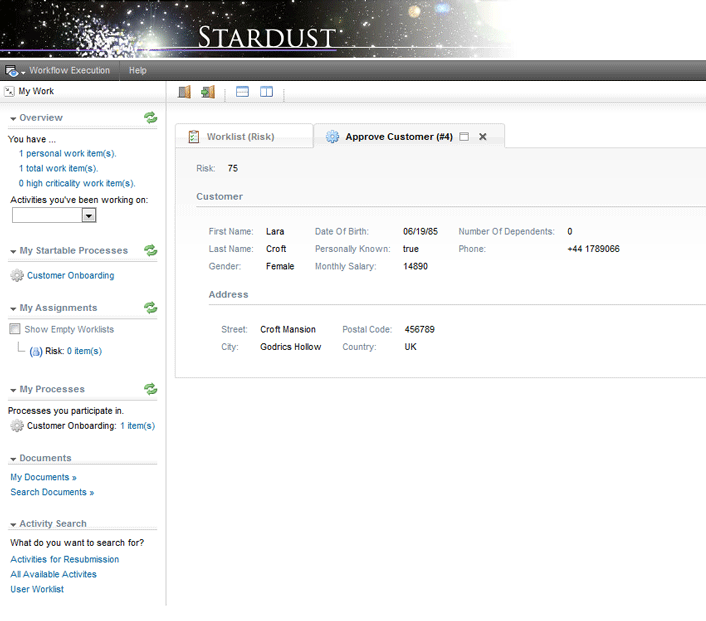The height and width of the screenshot is (621, 706).
Task: Close the Approve Customer (#4) tab
Action: 483,136
